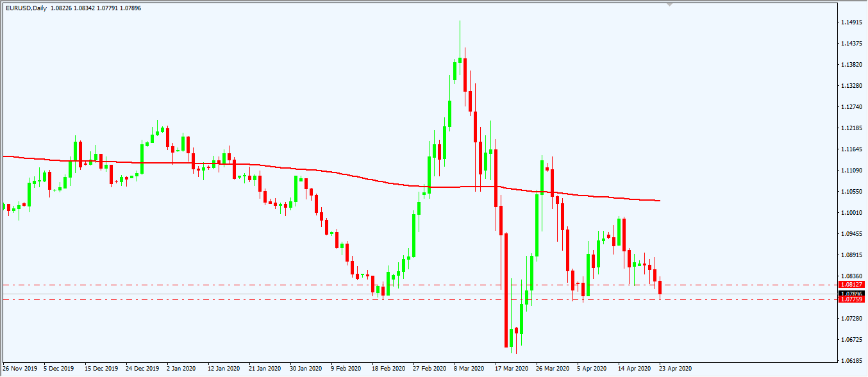Click the 1.14915 price axis label

[x=851, y=22]
